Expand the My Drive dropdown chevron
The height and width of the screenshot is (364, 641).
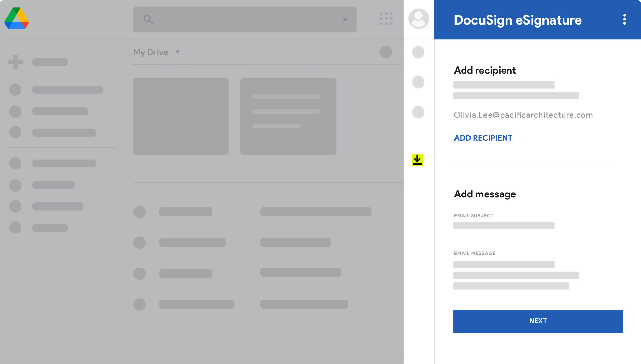(178, 53)
